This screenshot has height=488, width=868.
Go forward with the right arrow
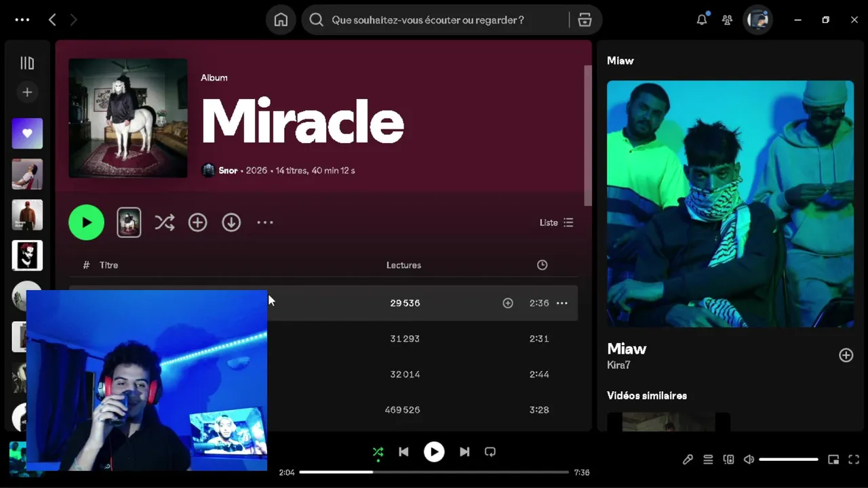click(73, 20)
